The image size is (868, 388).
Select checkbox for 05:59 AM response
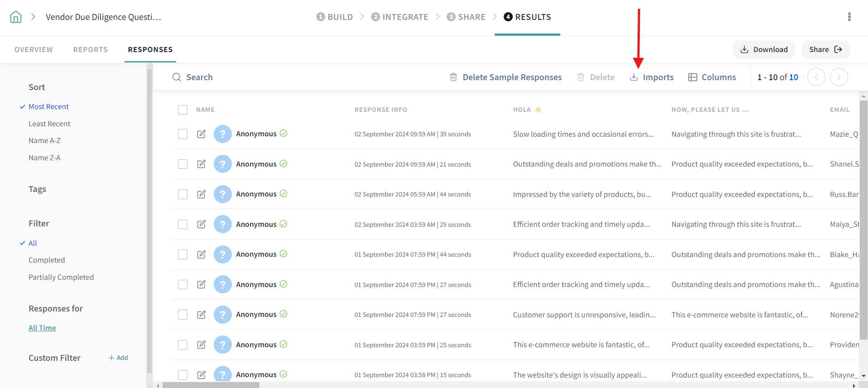click(x=182, y=194)
